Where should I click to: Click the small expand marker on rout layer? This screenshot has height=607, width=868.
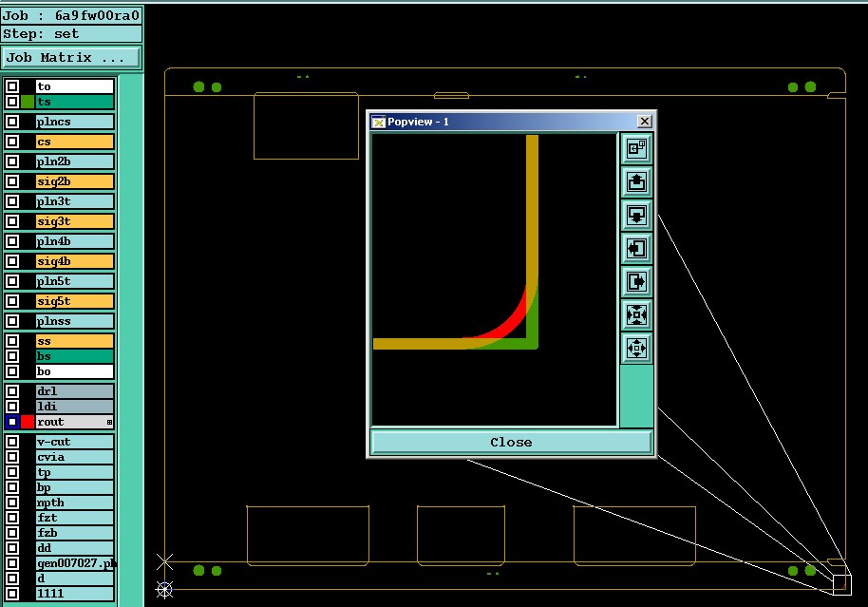tap(109, 422)
